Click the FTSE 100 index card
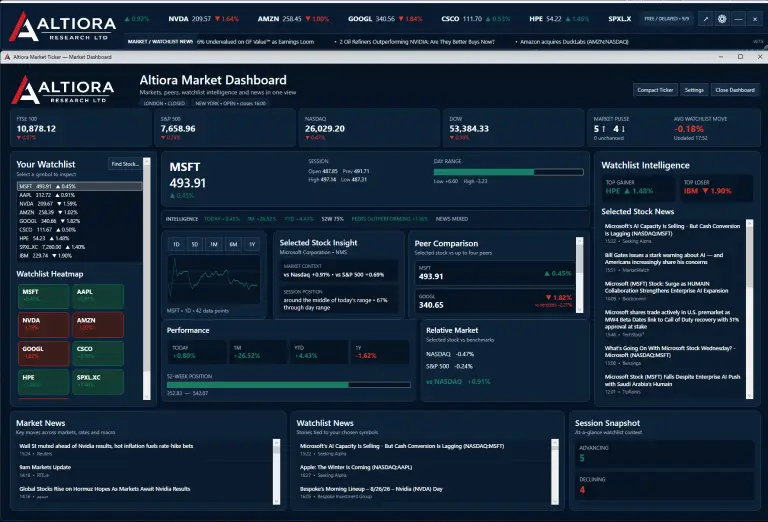768x522 pixels. tap(81, 128)
